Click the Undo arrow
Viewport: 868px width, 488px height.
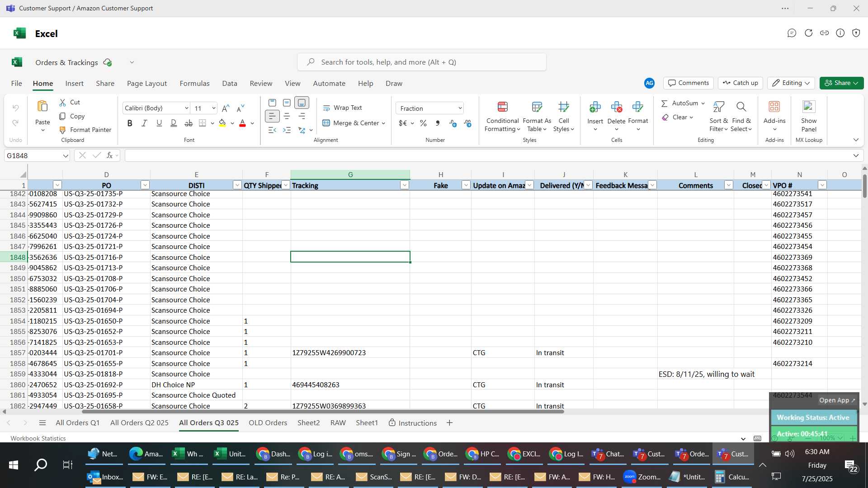15,108
